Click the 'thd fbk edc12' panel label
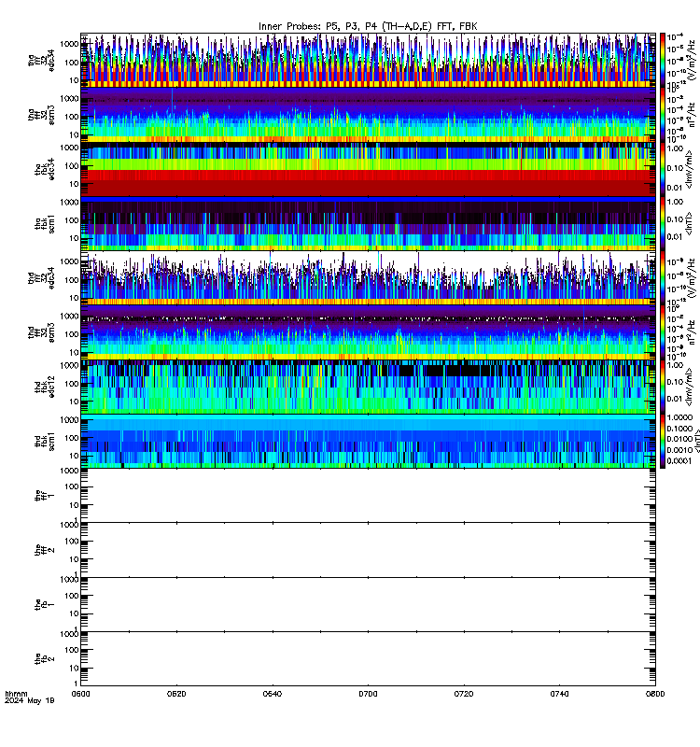Image resolution: width=700 pixels, height=747 pixels. (x=45, y=387)
